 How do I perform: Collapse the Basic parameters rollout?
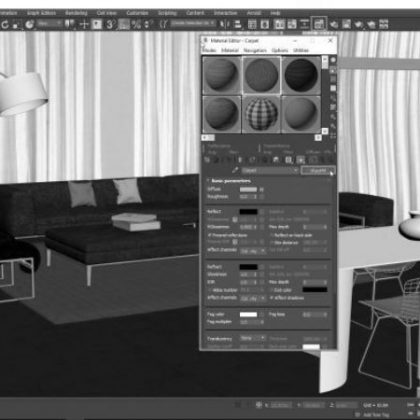tap(229, 181)
